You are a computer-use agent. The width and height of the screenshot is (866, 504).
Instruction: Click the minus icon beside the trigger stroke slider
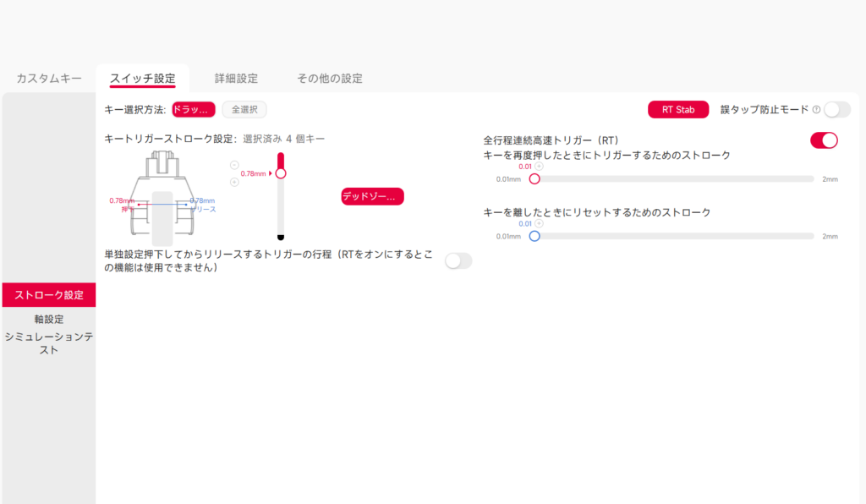point(234,165)
